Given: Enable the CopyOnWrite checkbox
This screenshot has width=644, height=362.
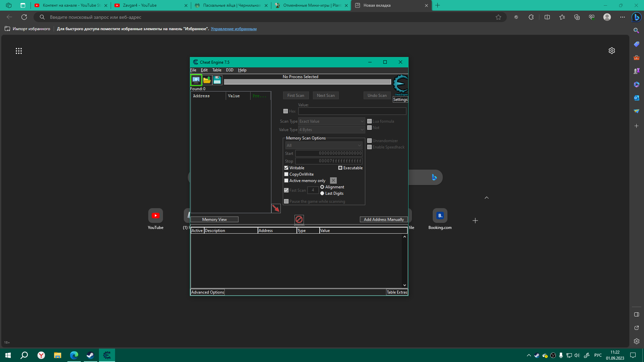Looking at the screenshot, I should click(286, 174).
